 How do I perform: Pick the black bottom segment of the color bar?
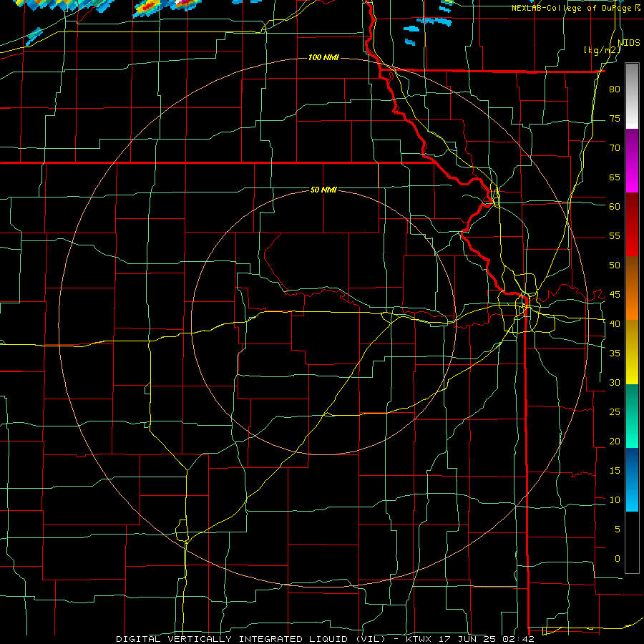click(632, 542)
